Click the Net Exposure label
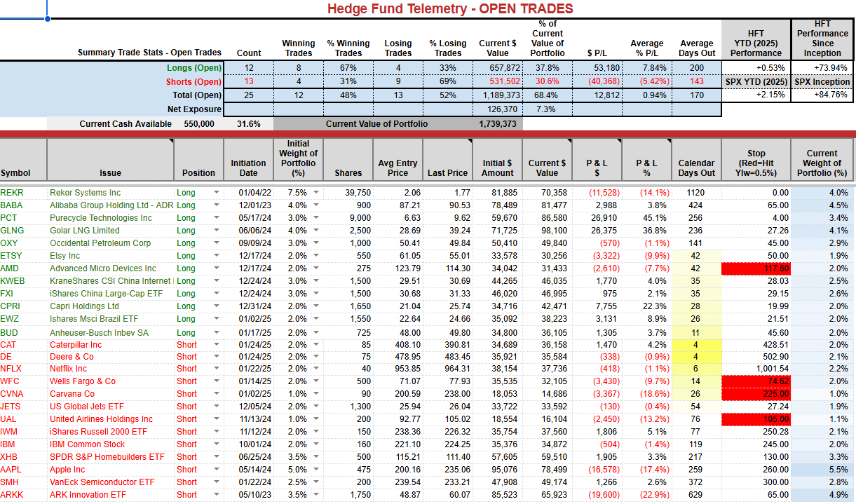 pyautogui.click(x=194, y=109)
